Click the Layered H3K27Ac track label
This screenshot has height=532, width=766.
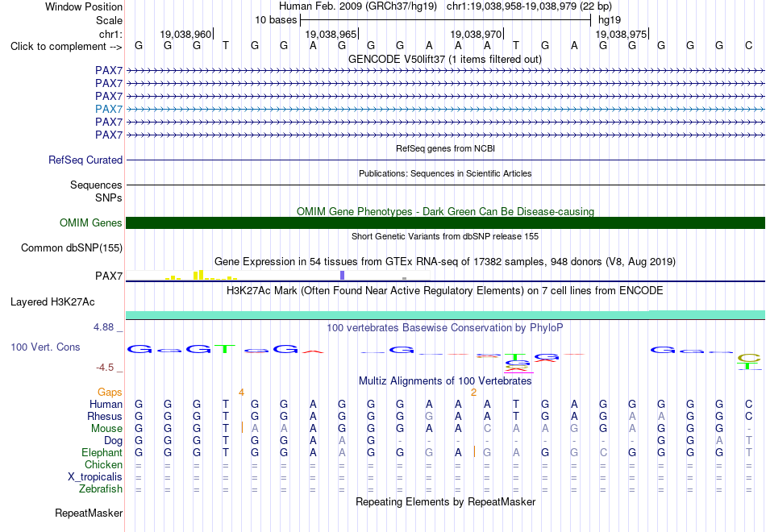(52, 302)
